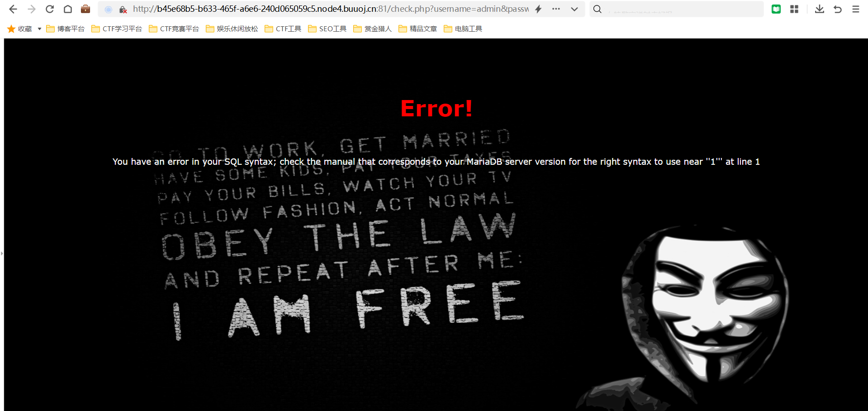The image size is (868, 411).
Task: Click the undo restore closed tab icon
Action: (x=838, y=9)
